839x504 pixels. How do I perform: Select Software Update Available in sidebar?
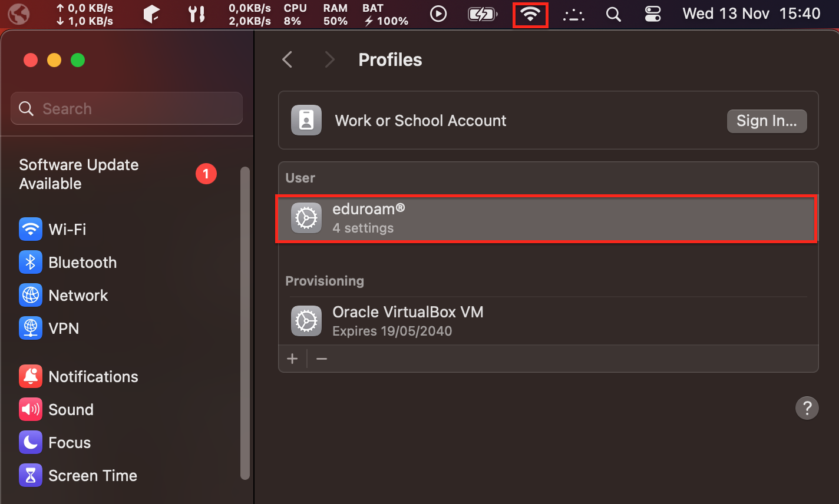pyautogui.click(x=78, y=174)
